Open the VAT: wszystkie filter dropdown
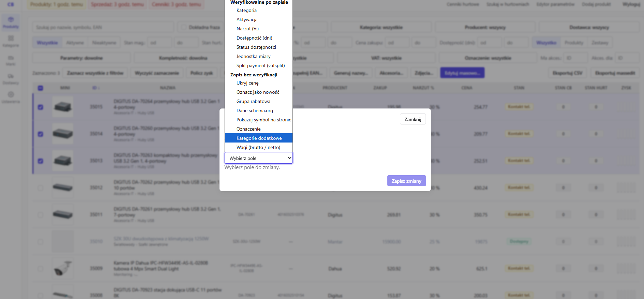 pos(386,58)
